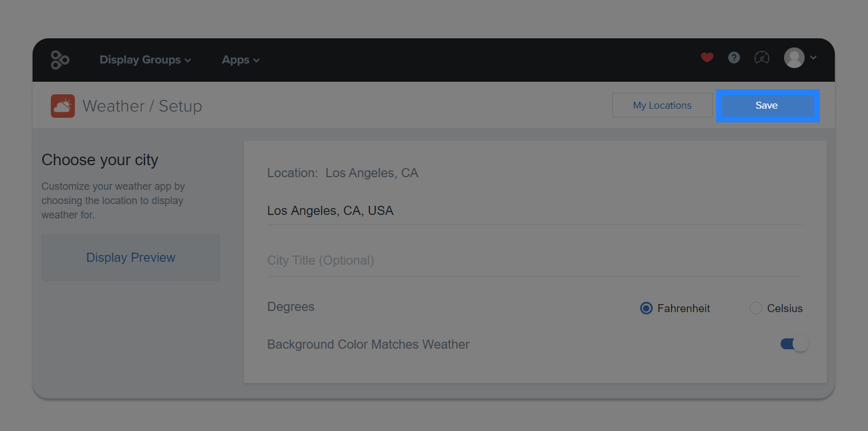The image size is (868, 431).
Task: Click the Background Color Matches Weather switch
Action: 794,344
